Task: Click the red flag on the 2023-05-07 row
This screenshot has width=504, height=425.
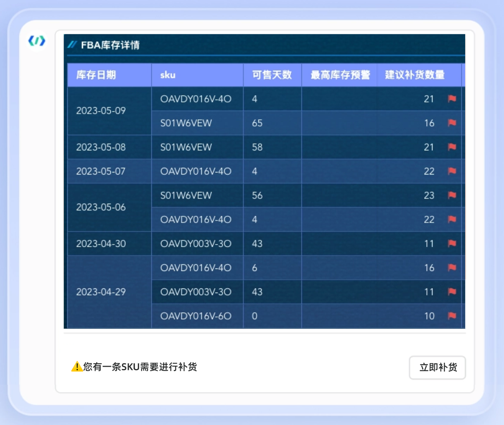Action: click(x=452, y=171)
